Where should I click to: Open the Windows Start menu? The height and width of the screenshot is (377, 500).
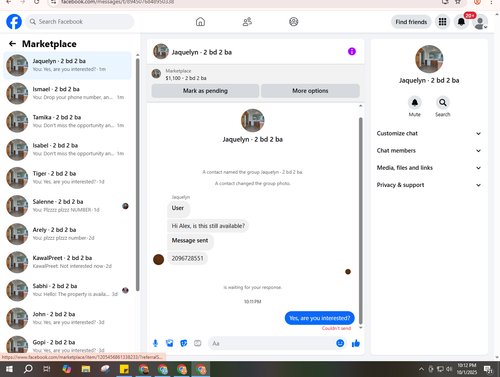pyautogui.click(x=9, y=369)
